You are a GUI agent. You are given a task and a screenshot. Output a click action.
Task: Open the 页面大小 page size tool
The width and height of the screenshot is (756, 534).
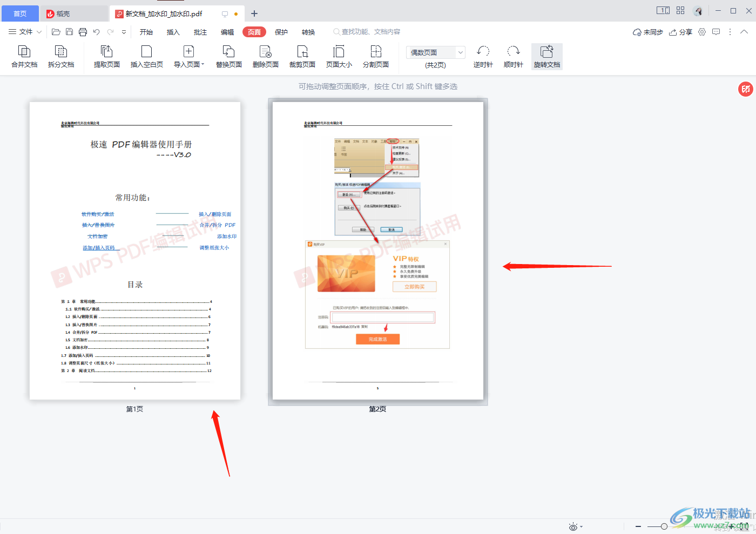pos(339,57)
